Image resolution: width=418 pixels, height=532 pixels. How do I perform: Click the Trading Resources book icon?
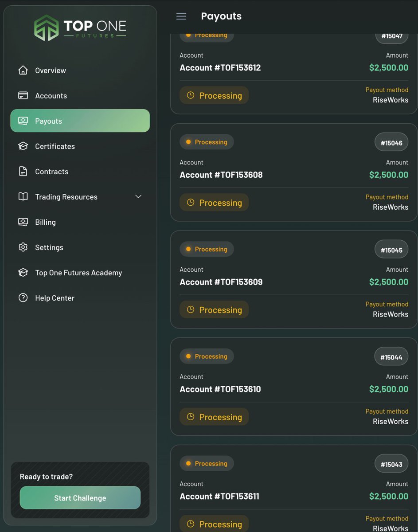pyautogui.click(x=23, y=196)
